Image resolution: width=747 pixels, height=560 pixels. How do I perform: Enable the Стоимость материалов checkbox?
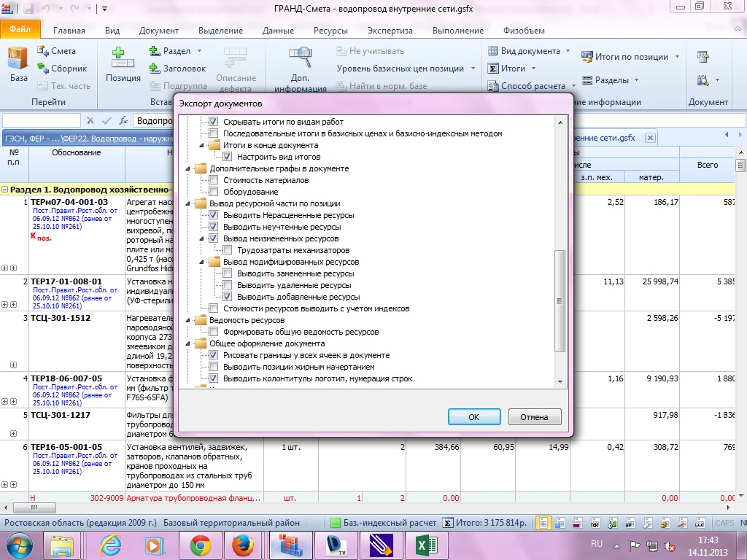(214, 180)
